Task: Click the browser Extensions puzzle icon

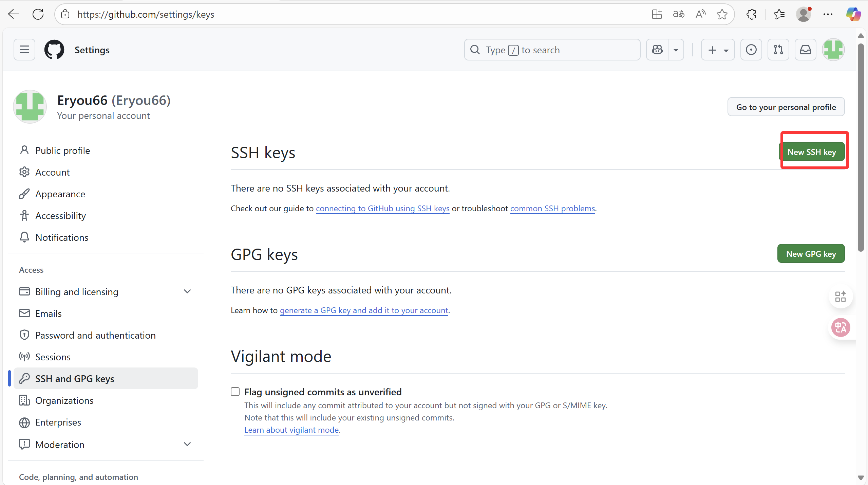Action: click(752, 14)
